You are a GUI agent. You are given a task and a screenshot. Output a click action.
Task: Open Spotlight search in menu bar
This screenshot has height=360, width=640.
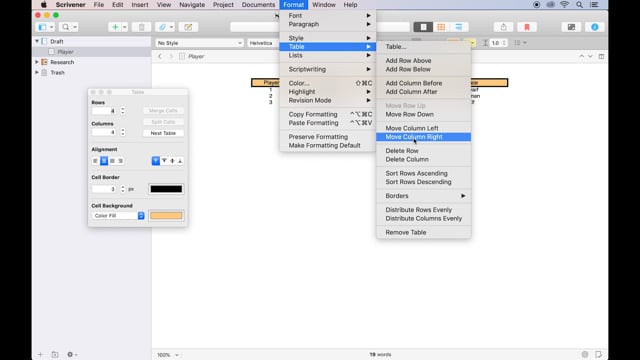[579, 5]
